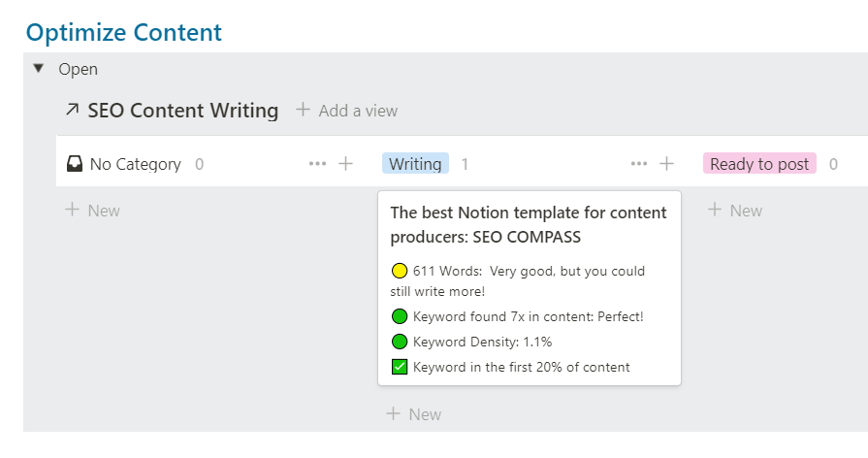
Task: Click the No Category column count 0
Action: pyautogui.click(x=199, y=164)
